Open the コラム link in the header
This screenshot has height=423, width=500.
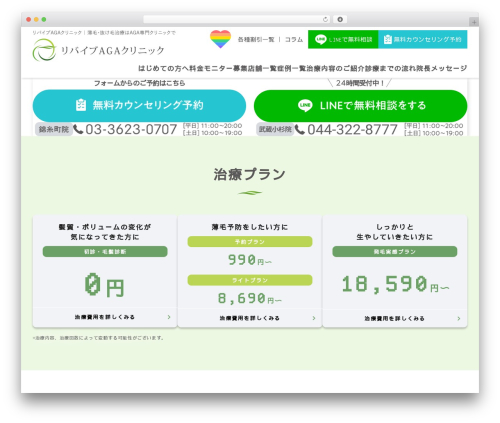tap(294, 39)
